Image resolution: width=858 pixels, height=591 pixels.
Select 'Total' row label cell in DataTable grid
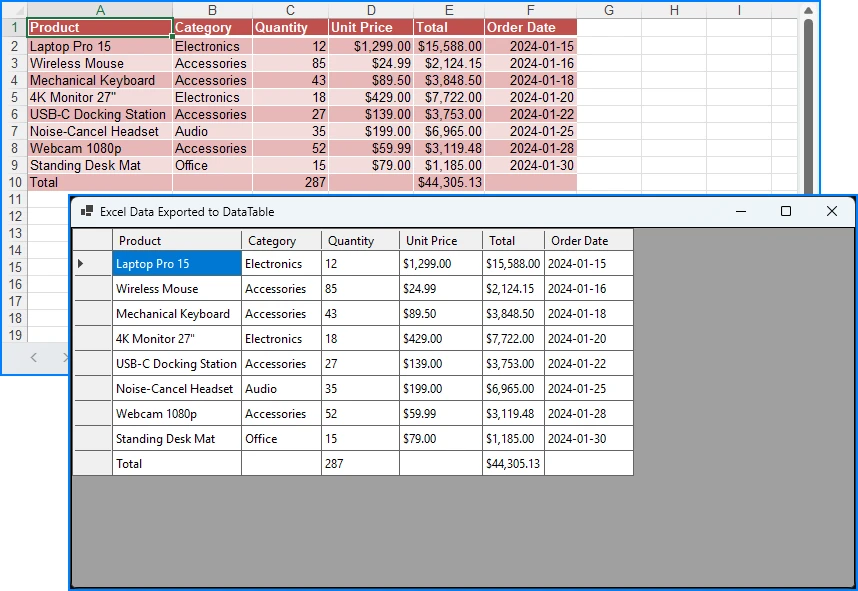point(177,463)
